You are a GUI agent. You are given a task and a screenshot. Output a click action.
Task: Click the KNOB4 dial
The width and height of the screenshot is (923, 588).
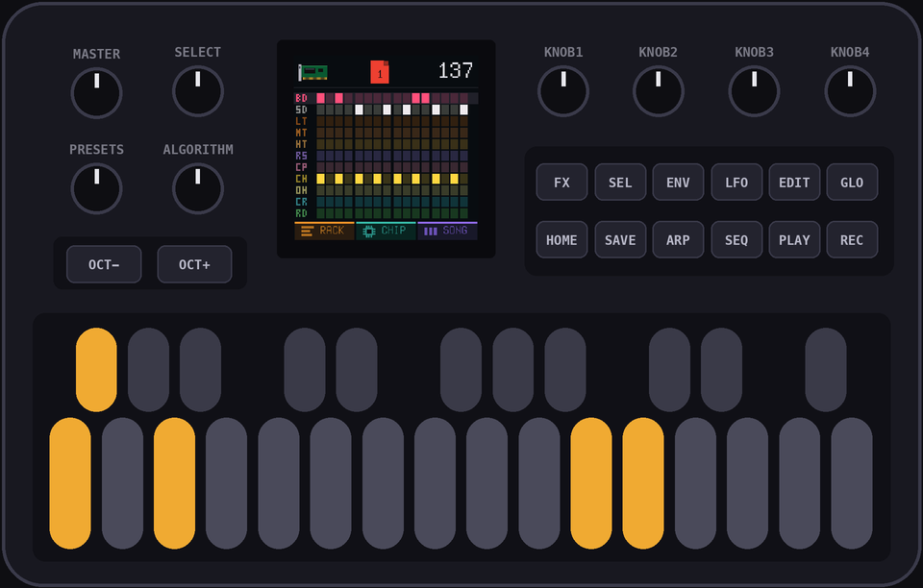point(850,91)
